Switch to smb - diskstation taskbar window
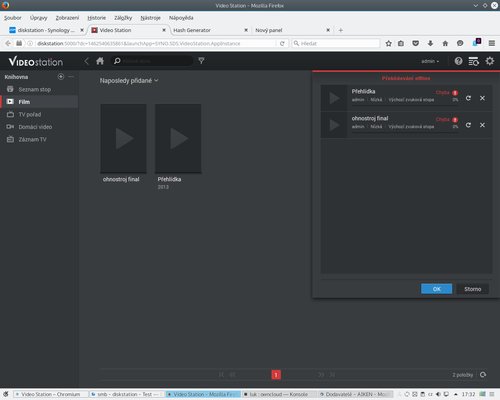This screenshot has width=500, height=400. (x=127, y=394)
